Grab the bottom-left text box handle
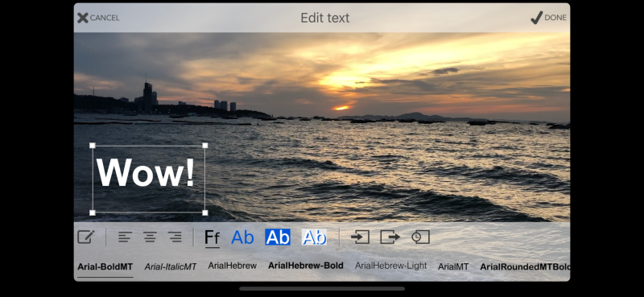Screen dimensions: 644x297 (x=93, y=212)
